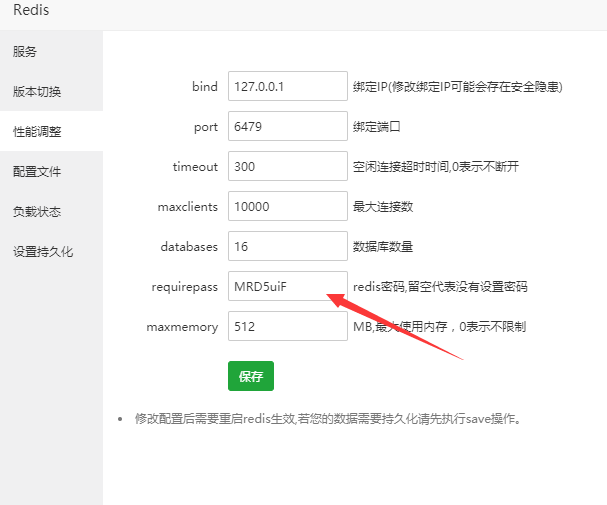Click the bind label
This screenshot has width=607, height=505.
pos(205,86)
